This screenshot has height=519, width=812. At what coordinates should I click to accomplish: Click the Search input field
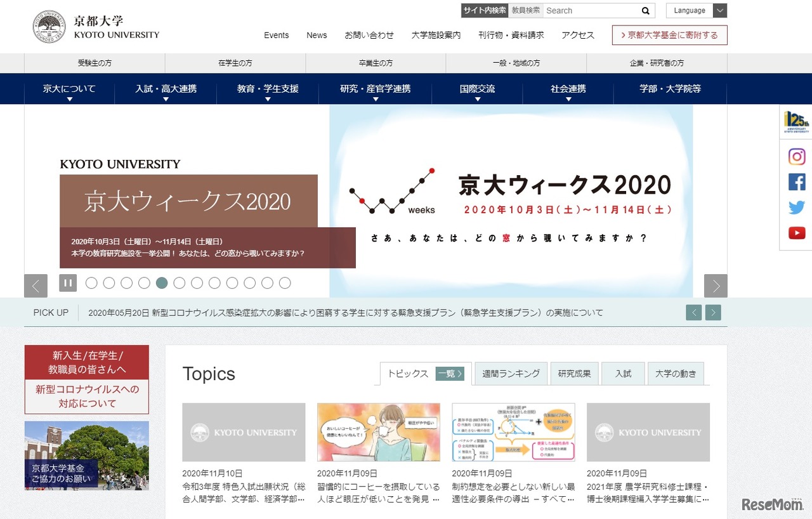pos(591,11)
